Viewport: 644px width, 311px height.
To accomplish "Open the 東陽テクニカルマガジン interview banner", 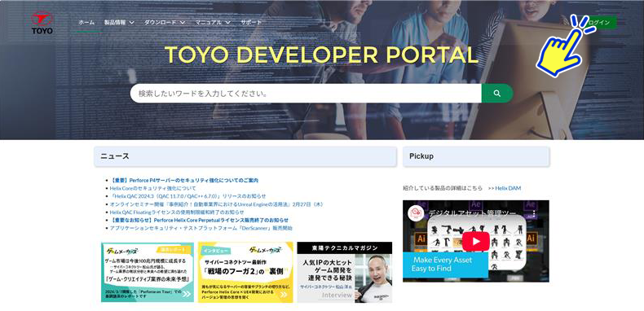I will coord(345,273).
